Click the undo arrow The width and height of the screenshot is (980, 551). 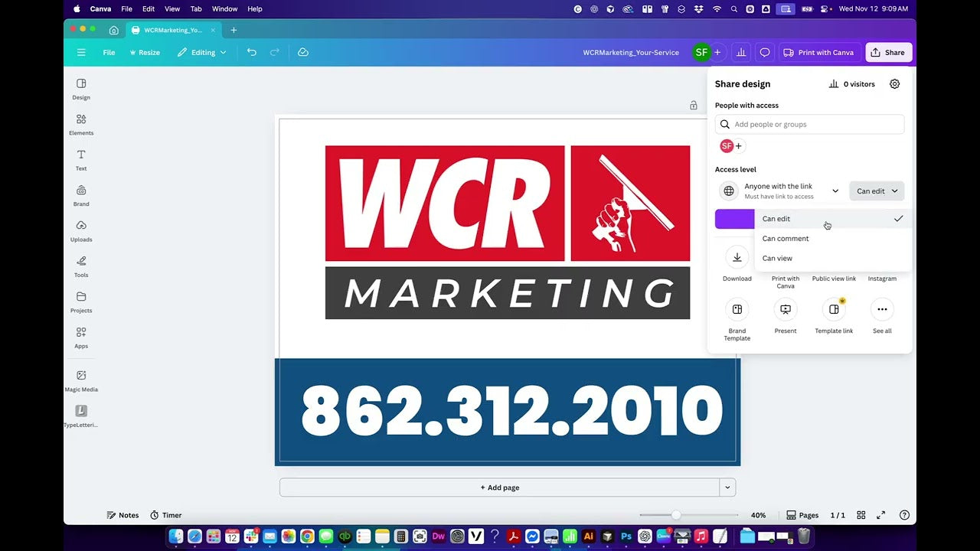point(251,52)
